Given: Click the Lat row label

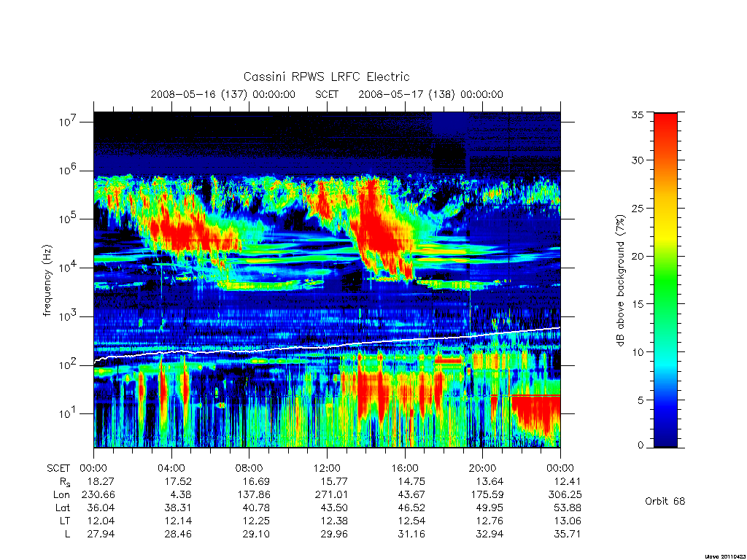Looking at the screenshot, I should [x=63, y=507].
